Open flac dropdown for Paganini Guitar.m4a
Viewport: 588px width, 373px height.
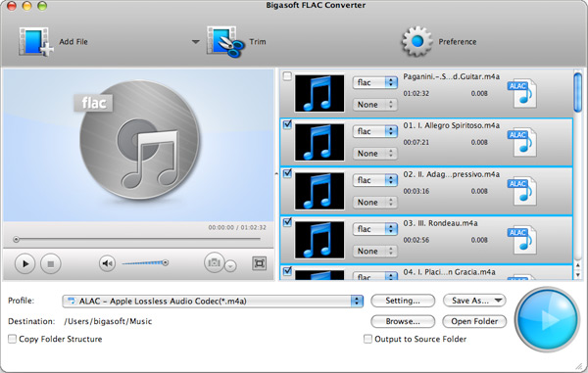coord(374,82)
